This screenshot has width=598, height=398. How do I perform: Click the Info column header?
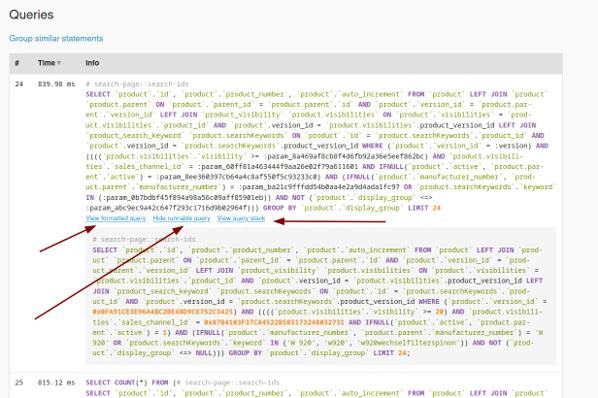pos(92,63)
